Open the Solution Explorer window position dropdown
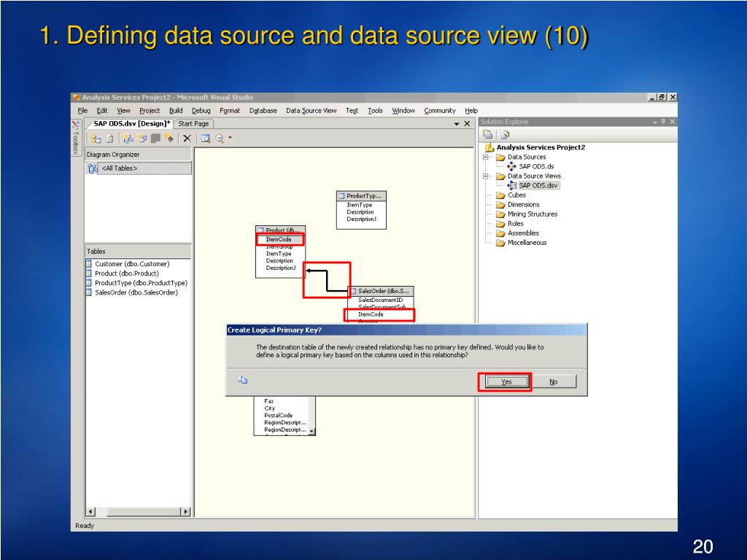Screen dimensions: 747x560 (655, 122)
